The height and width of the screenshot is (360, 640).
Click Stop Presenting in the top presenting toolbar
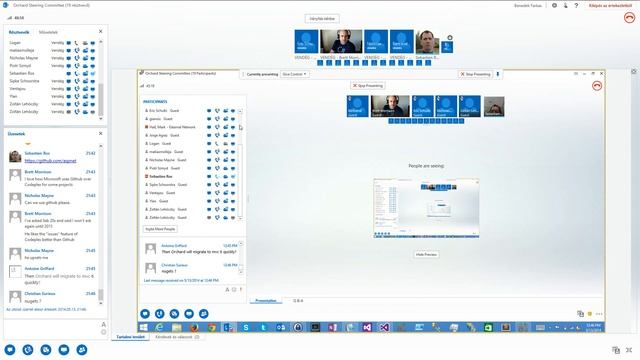(x=475, y=74)
